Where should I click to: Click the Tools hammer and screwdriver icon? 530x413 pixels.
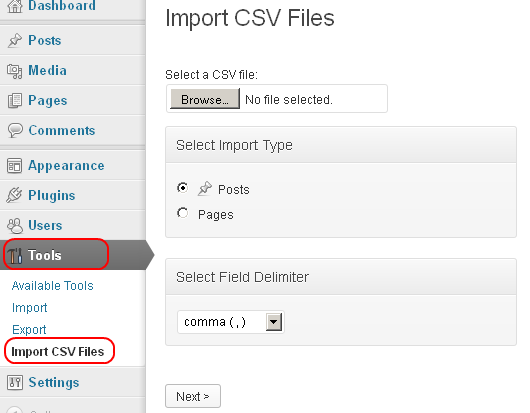tap(15, 256)
